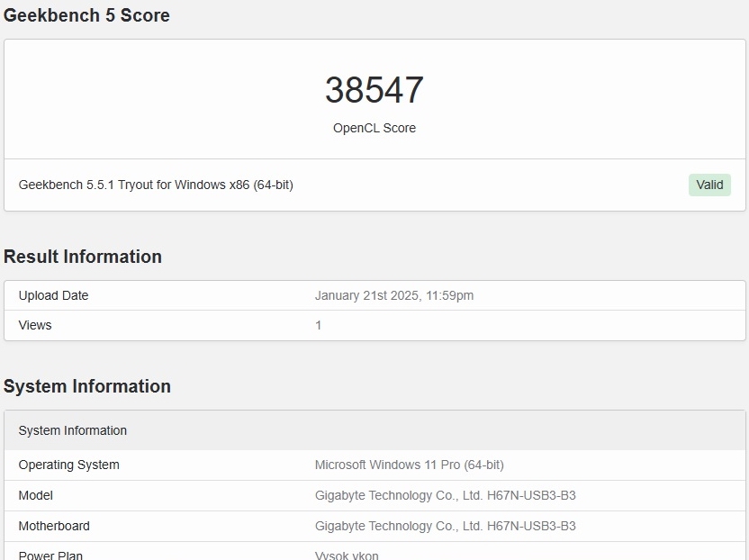
Task: Click the Motherboard row label
Action: pyautogui.click(x=54, y=526)
